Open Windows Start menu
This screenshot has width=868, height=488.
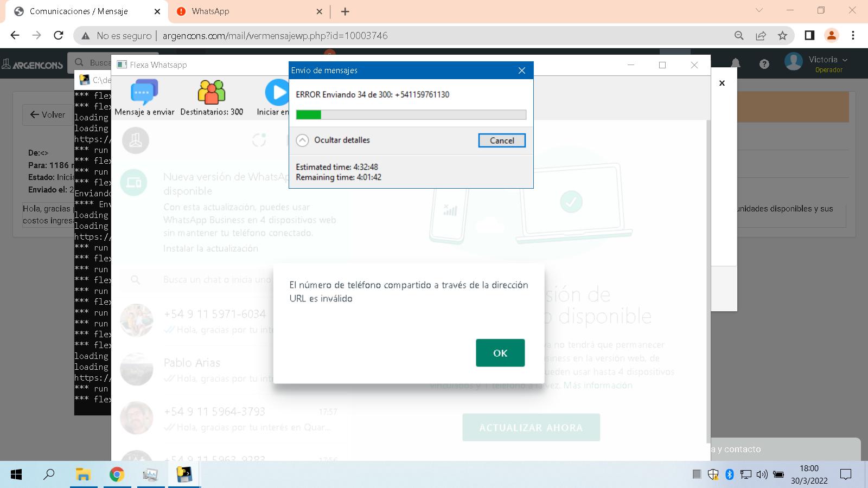point(16,475)
